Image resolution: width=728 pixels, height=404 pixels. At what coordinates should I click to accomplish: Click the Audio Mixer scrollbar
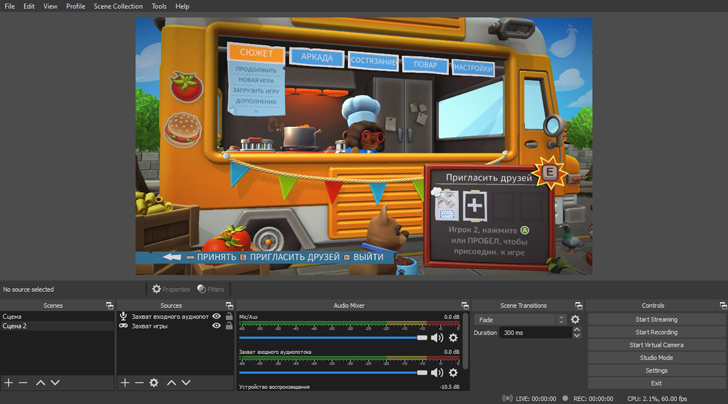465,341
